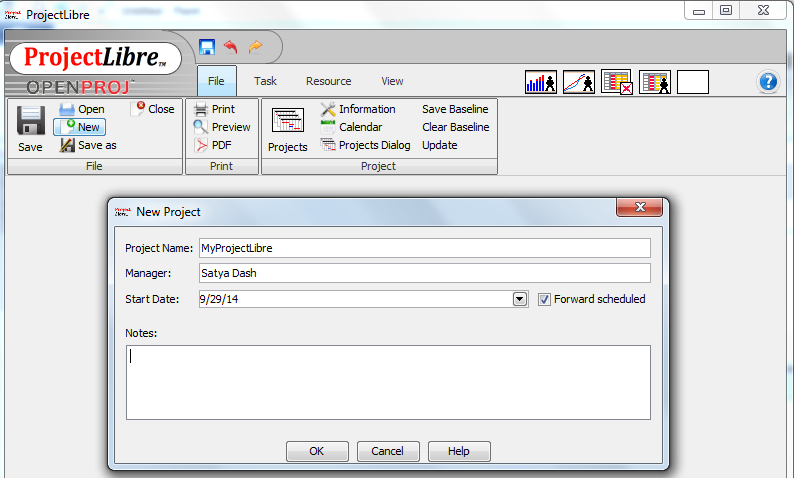Screen dimensions: 796x481
Task: Switch to the Task ribbon tab
Action: point(266,81)
